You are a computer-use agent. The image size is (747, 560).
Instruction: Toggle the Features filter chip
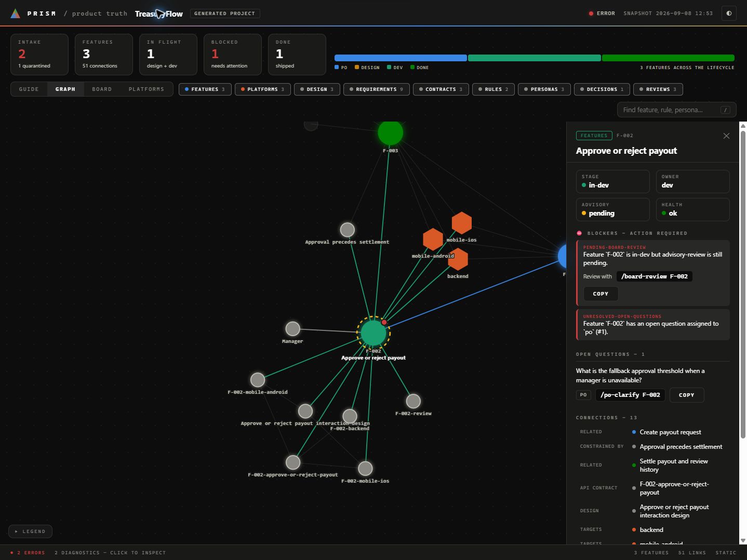point(205,89)
